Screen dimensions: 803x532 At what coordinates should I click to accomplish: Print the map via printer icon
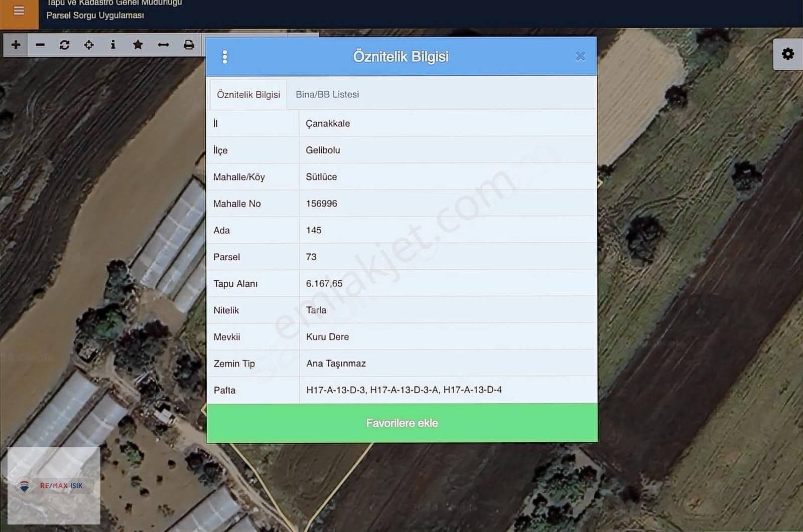(x=189, y=45)
